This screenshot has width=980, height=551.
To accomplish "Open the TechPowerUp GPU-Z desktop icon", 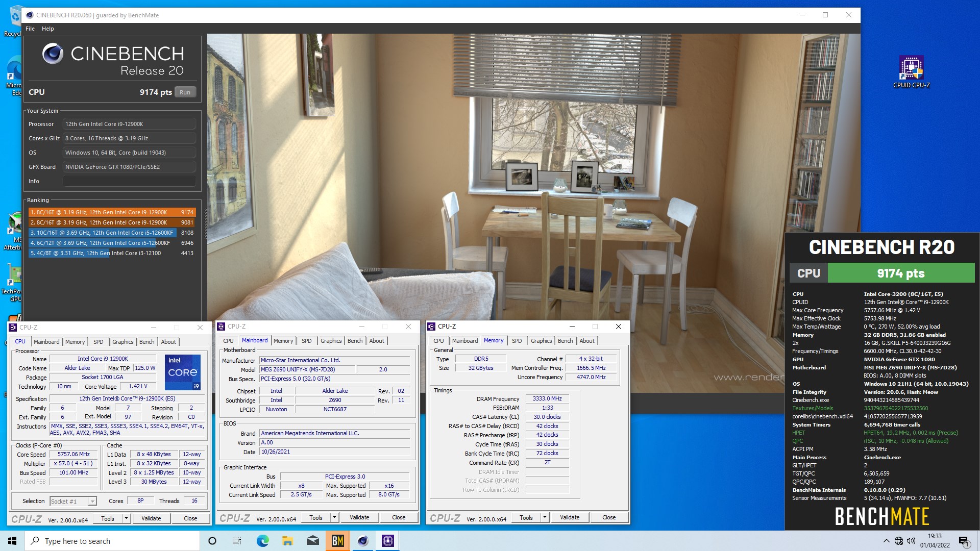I will point(12,283).
